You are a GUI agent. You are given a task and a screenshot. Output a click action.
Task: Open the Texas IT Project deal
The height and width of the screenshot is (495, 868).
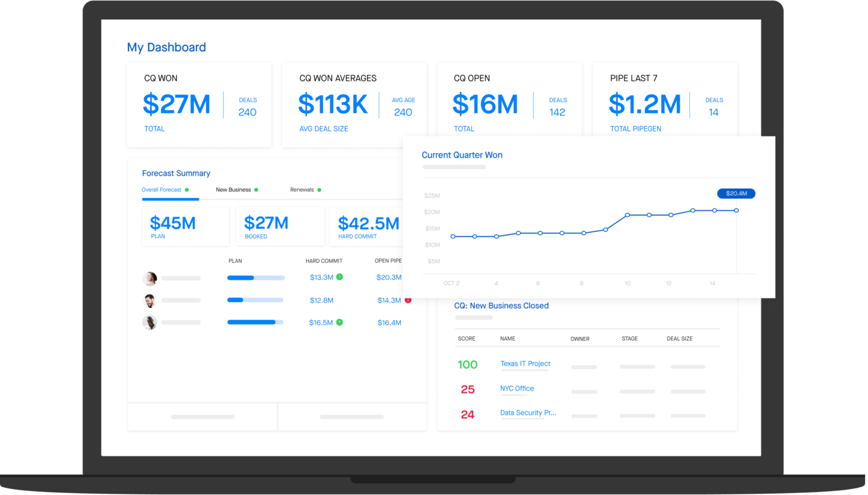click(x=525, y=364)
